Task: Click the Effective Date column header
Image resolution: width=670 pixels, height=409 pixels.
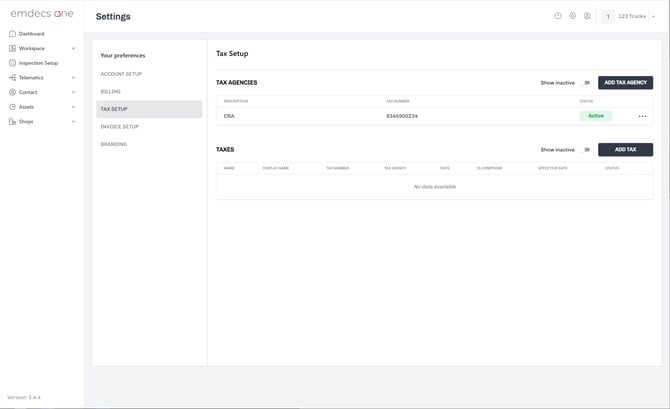Action: (553, 168)
